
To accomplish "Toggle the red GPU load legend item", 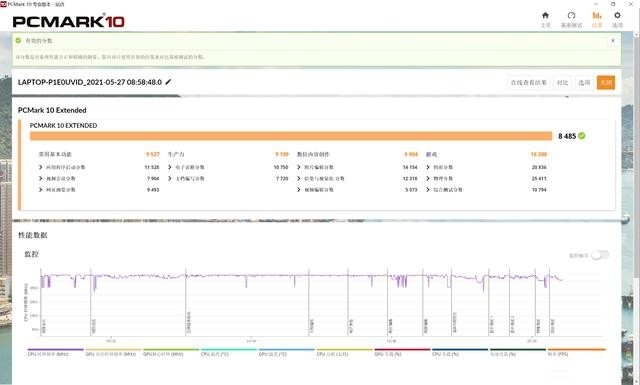I will point(402,352).
